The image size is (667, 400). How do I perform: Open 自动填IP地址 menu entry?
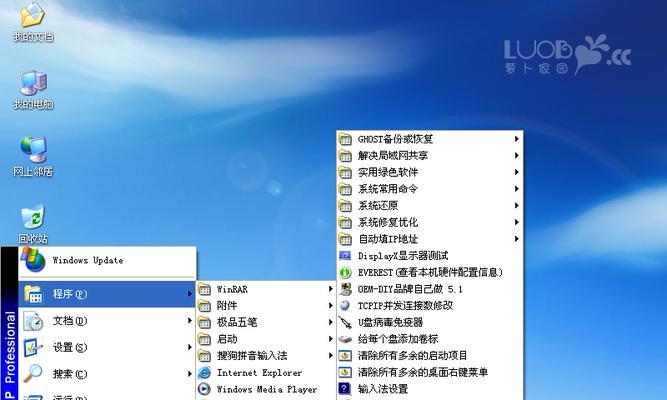pyautogui.click(x=430, y=239)
